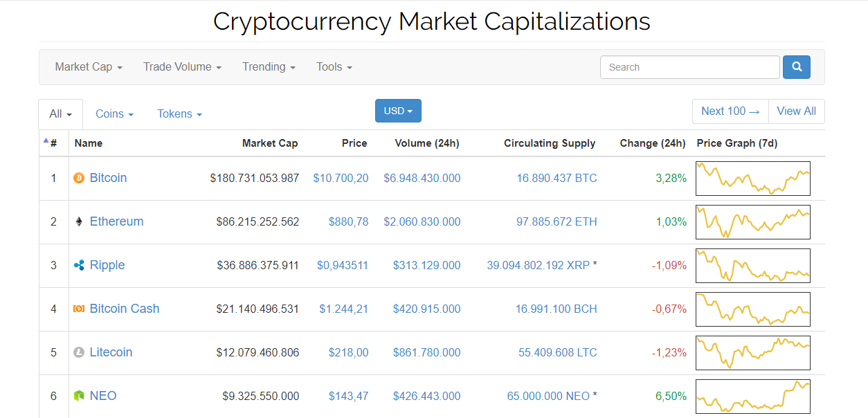Click the orange Bitcoin Cash logo icon
Image resolution: width=868 pixels, height=418 pixels.
pyautogui.click(x=79, y=309)
